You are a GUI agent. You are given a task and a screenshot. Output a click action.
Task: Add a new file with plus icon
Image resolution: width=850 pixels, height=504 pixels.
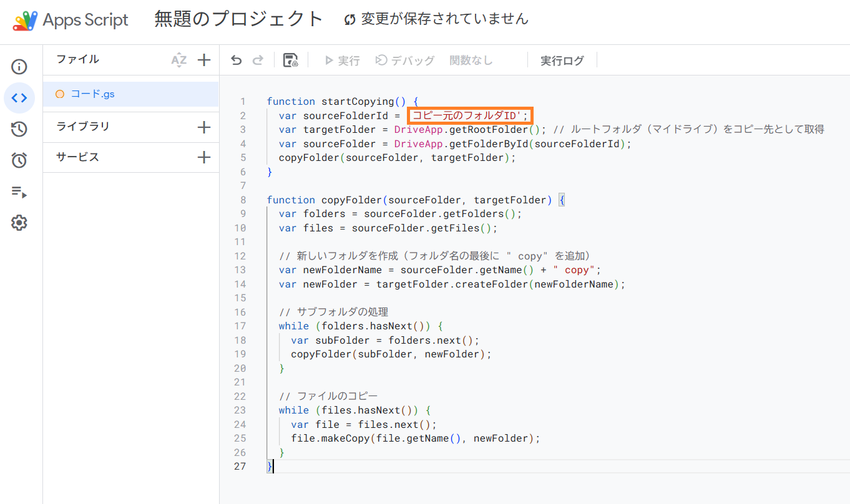point(204,60)
